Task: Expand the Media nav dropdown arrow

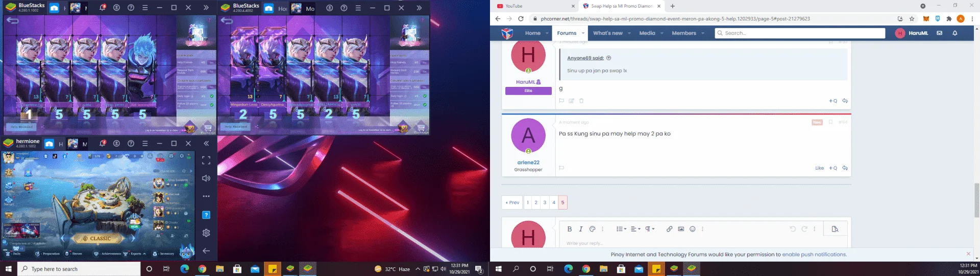Action: 662,33
